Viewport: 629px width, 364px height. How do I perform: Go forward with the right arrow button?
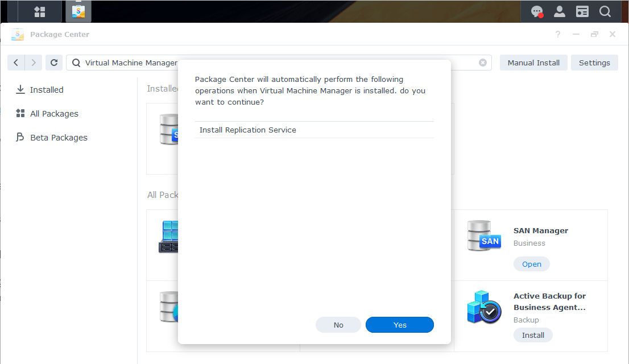click(x=34, y=63)
